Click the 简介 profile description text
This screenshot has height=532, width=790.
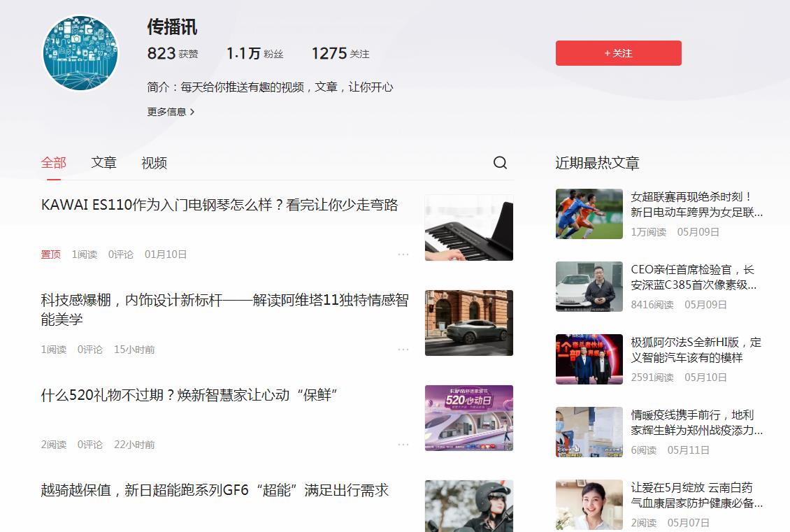270,87
